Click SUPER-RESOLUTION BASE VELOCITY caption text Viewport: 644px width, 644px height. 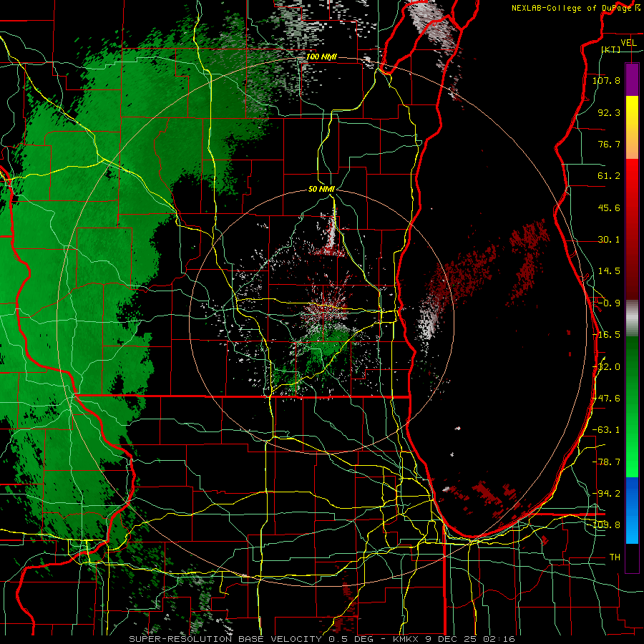pos(225,639)
